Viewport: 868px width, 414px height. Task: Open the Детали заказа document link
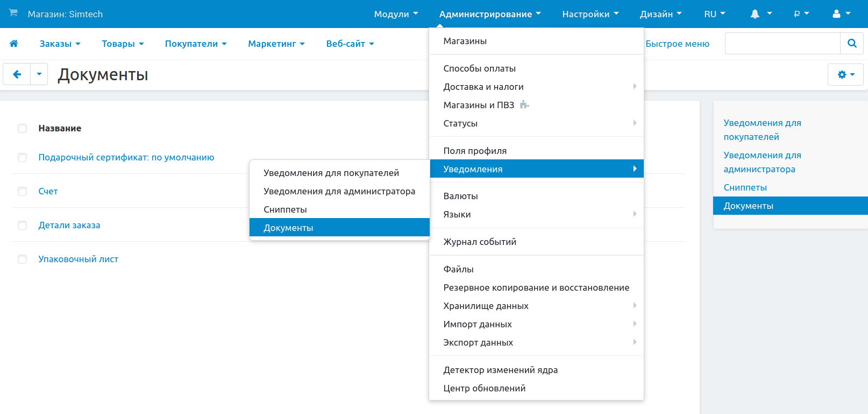pyautogui.click(x=69, y=225)
